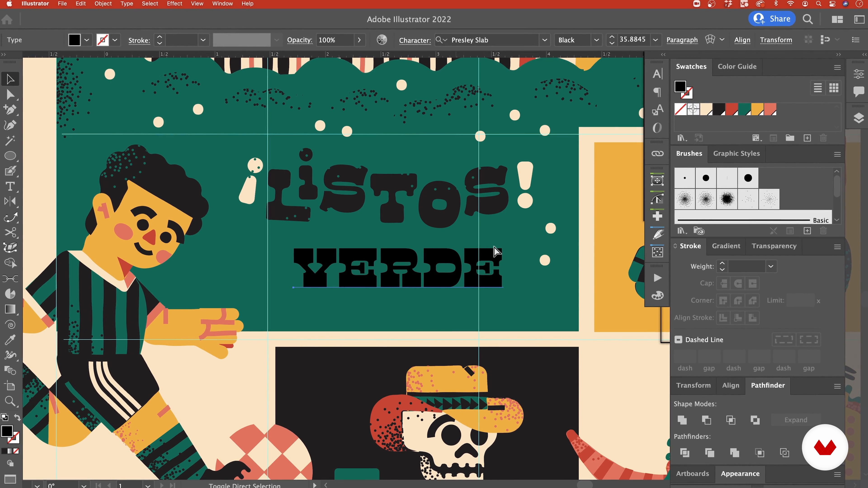Open the Black font style dropdown
Image resolution: width=868 pixels, height=488 pixels.
[x=596, y=40]
